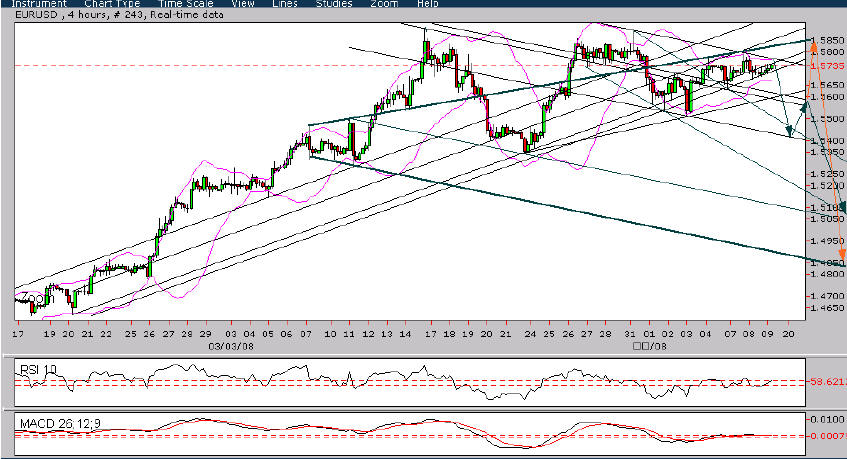The height and width of the screenshot is (459, 847).
Task: Click the 1.4800 price axis label
Action: (x=827, y=274)
